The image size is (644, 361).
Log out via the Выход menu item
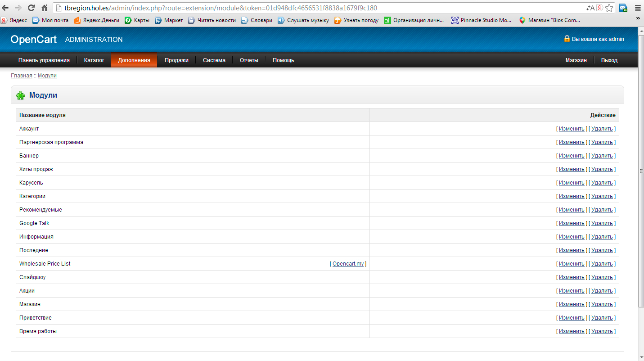[x=609, y=60]
